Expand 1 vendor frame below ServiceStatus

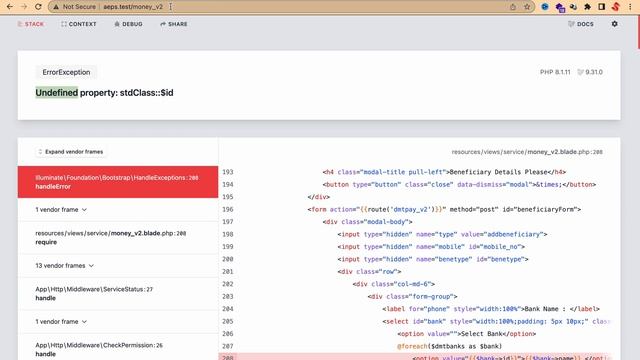pyautogui.click(x=118, y=322)
